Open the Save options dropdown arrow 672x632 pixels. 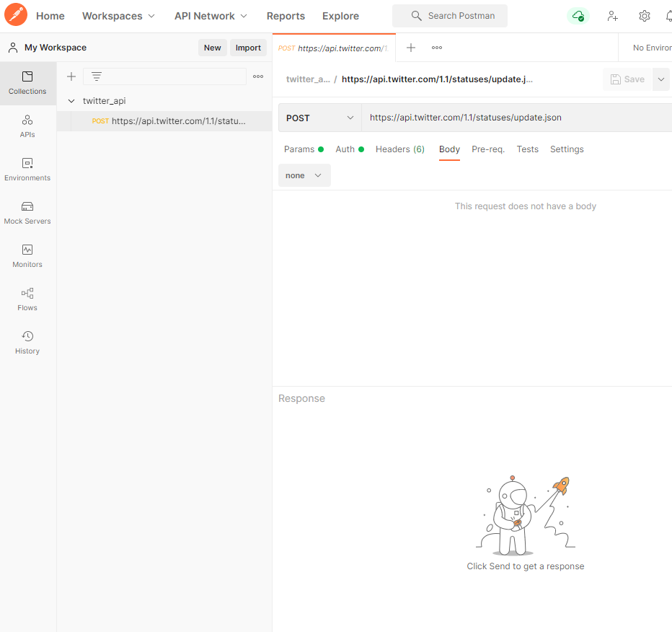tap(661, 79)
